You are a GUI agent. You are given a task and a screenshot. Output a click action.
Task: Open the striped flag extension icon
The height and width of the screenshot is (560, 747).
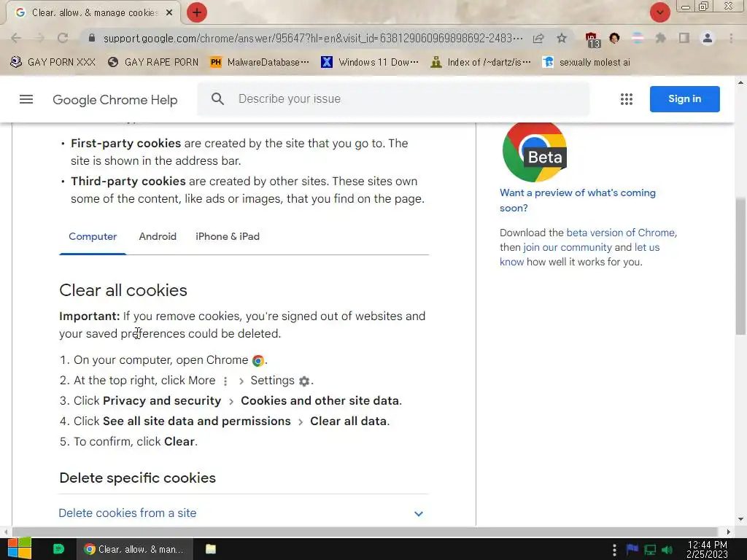click(x=638, y=38)
